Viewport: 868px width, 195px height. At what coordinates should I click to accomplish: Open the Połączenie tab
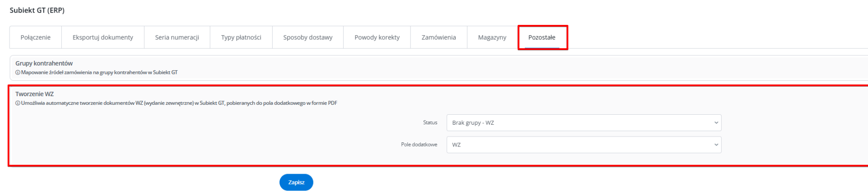35,37
